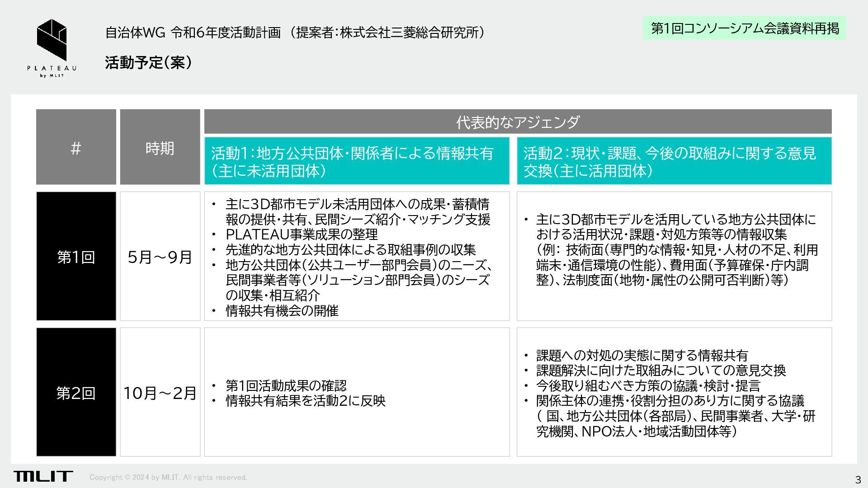
Task: Click the page number 3
Action: pyautogui.click(x=857, y=479)
